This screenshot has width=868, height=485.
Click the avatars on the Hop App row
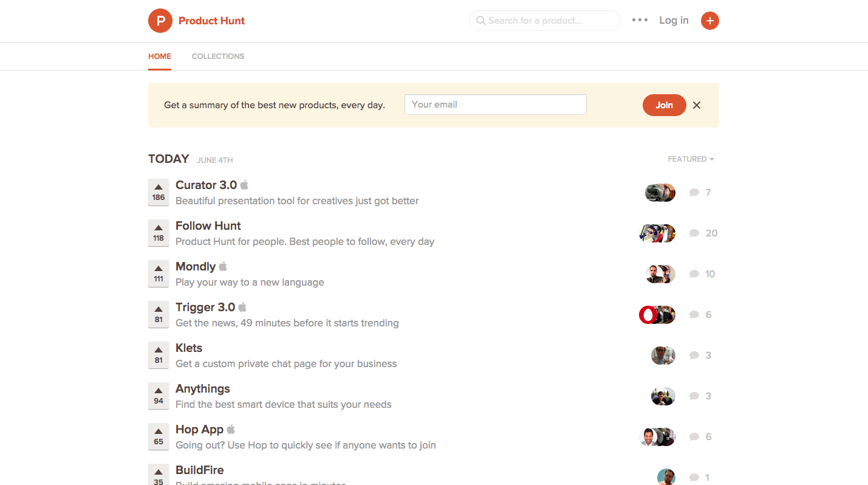coord(657,437)
